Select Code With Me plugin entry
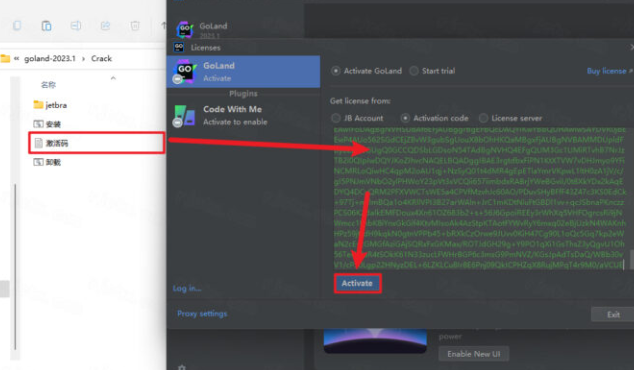 point(243,116)
